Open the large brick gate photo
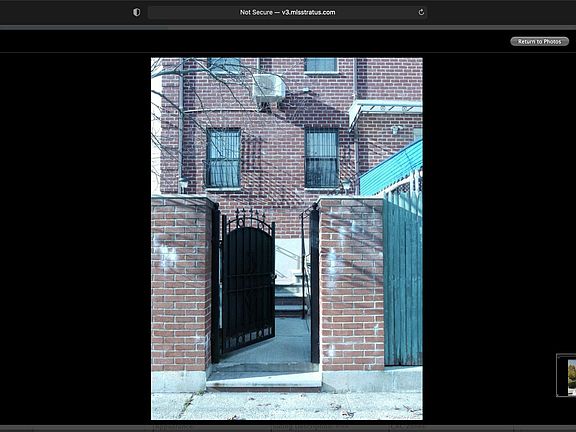Screen dimensions: 576x432 (x=287, y=239)
